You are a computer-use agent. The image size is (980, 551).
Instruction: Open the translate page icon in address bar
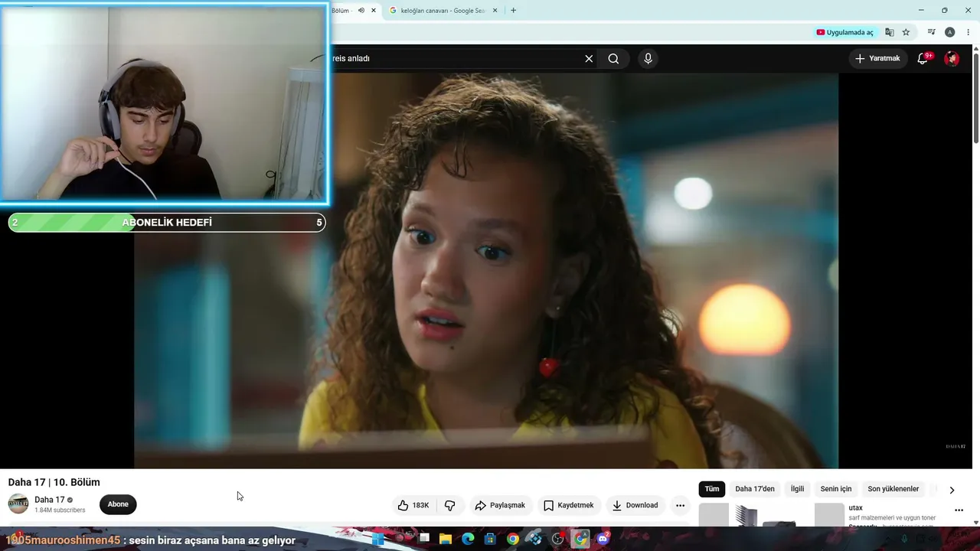pyautogui.click(x=890, y=32)
